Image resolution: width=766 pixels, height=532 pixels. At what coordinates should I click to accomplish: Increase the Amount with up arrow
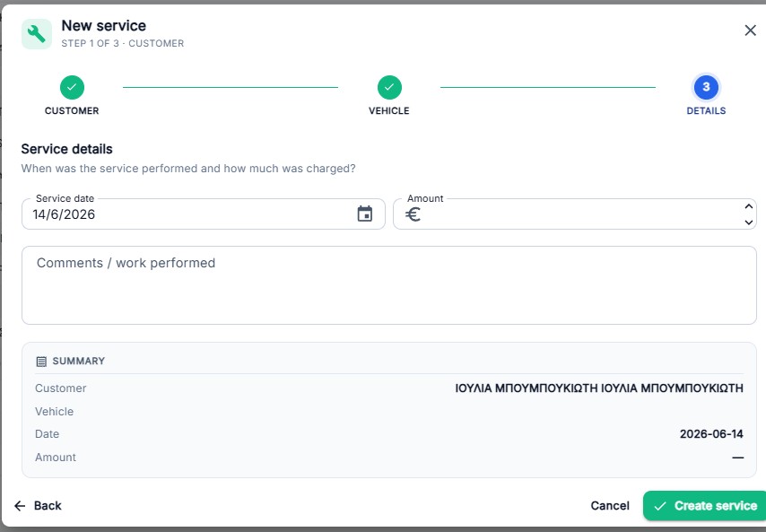pos(748,206)
